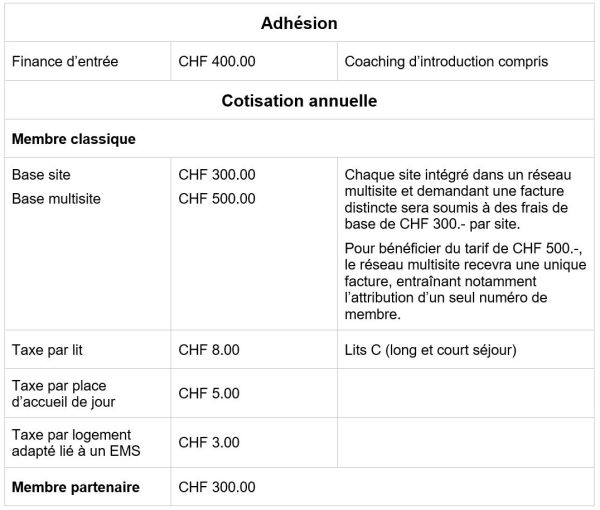
Task: Select the Coaching d'introduction compris note
Action: [445, 62]
